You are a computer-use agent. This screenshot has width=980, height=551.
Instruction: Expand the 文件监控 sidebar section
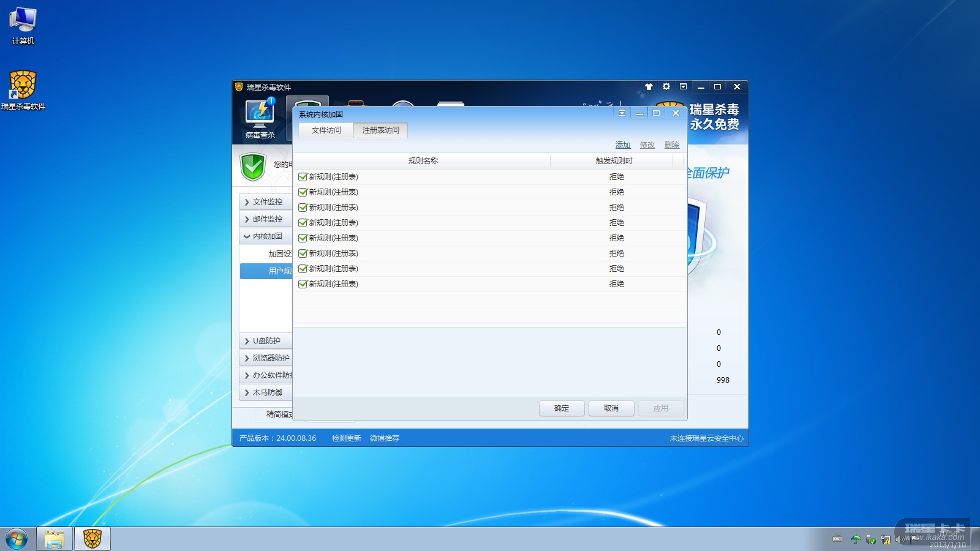tap(266, 202)
